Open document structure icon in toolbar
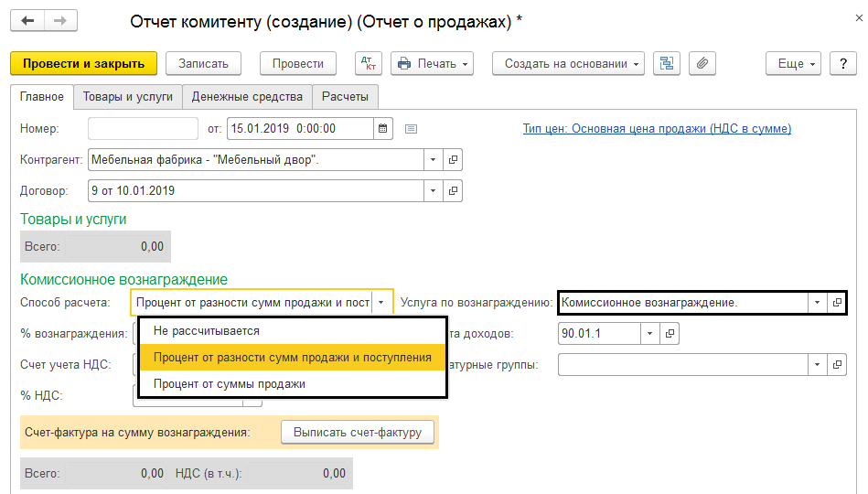Viewport: 868px width, 494px height. pyautogui.click(x=667, y=63)
